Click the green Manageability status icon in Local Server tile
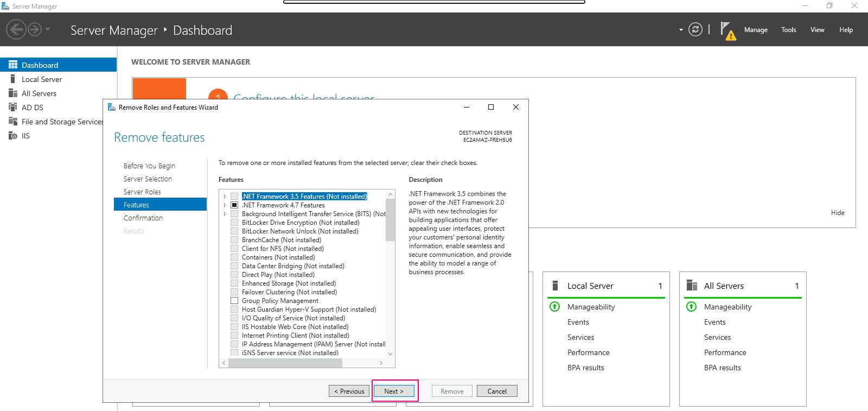The width and height of the screenshot is (868, 411). (555, 307)
